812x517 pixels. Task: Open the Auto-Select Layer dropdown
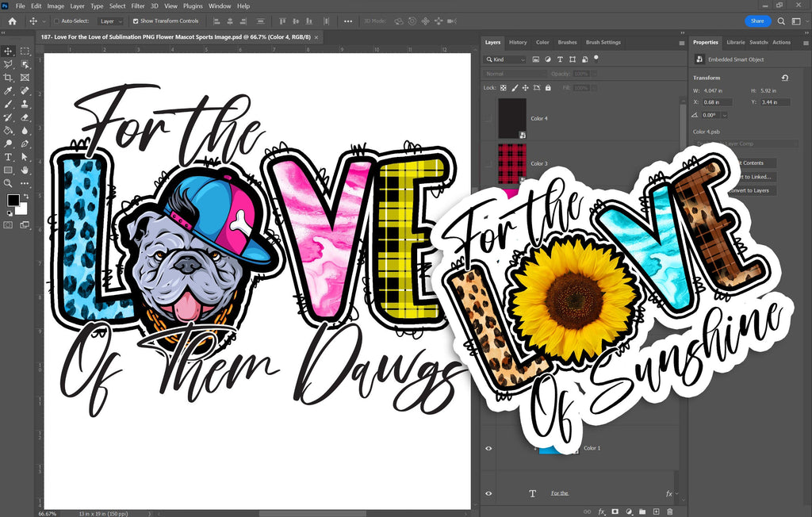(111, 21)
